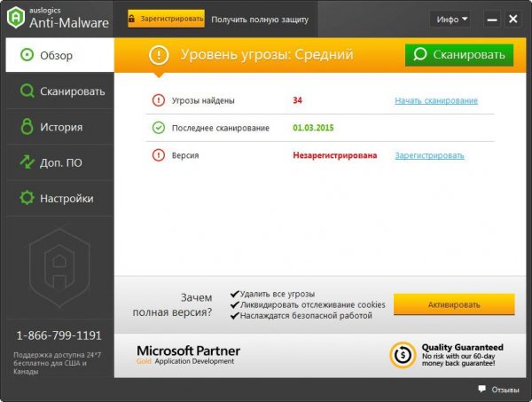Click the magnifier icon on green scan button
532x402 pixels.
click(420, 54)
